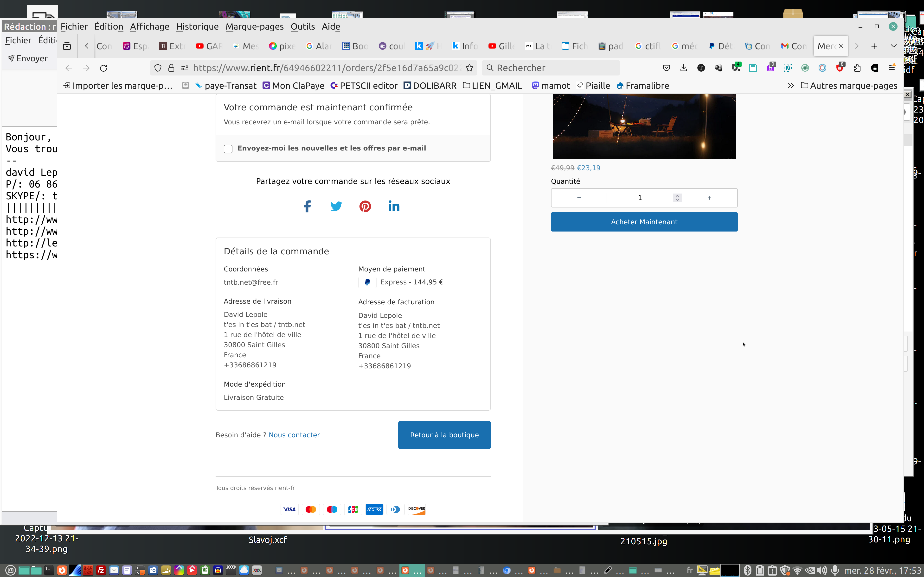
Task: Show more bookmarks with the double chevron
Action: coord(790,86)
